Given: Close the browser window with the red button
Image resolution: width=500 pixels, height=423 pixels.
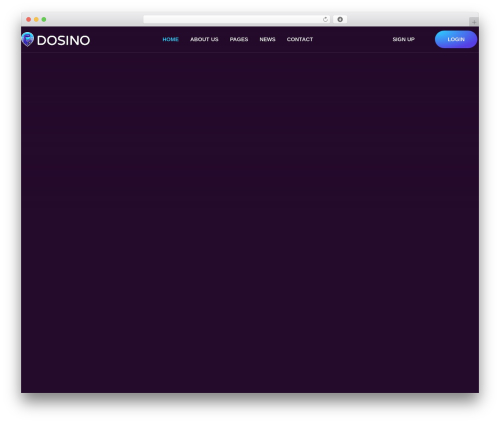Looking at the screenshot, I should pyautogui.click(x=29, y=19).
